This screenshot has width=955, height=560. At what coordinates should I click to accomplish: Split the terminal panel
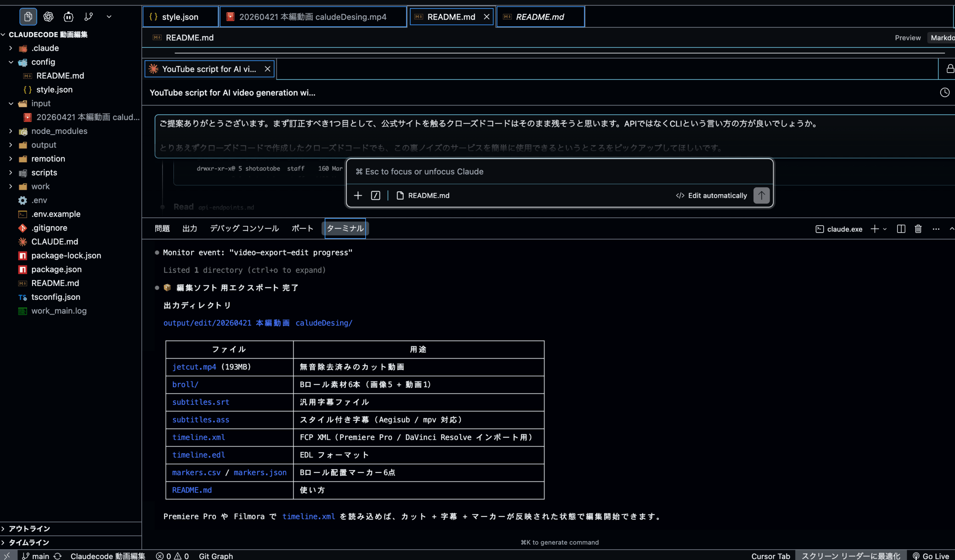(x=901, y=229)
